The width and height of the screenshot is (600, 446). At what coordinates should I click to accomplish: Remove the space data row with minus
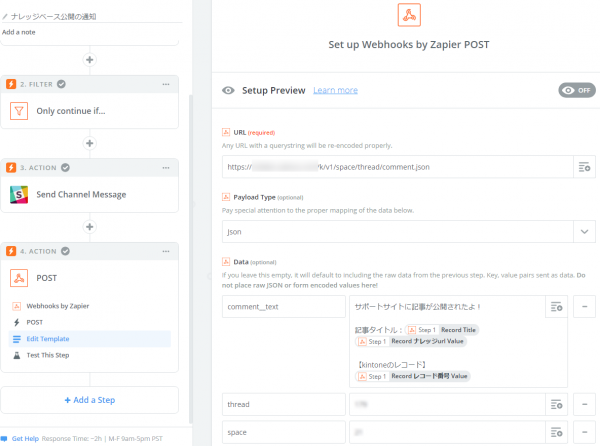tap(584, 432)
